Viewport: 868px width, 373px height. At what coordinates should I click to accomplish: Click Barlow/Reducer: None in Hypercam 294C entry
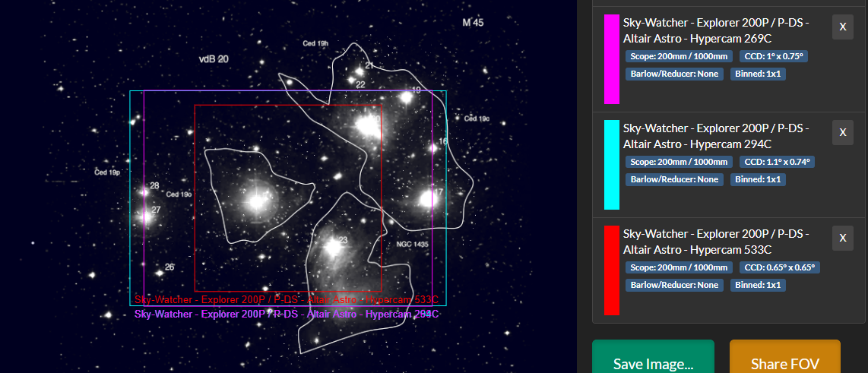point(674,180)
